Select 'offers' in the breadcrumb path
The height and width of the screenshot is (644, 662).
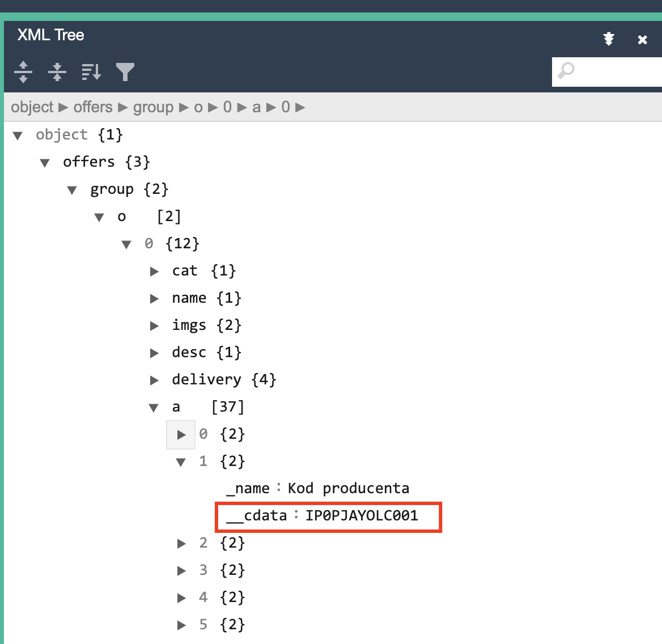pyautogui.click(x=93, y=107)
